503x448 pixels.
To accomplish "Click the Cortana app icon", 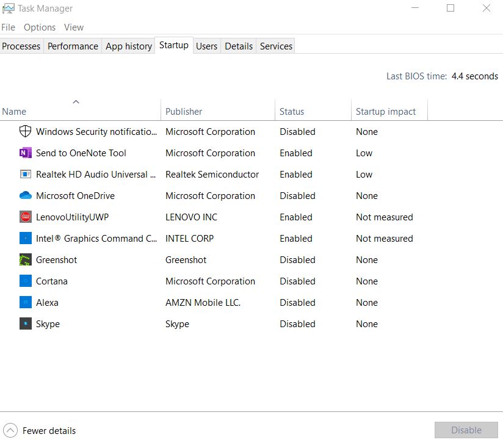I will [26, 281].
